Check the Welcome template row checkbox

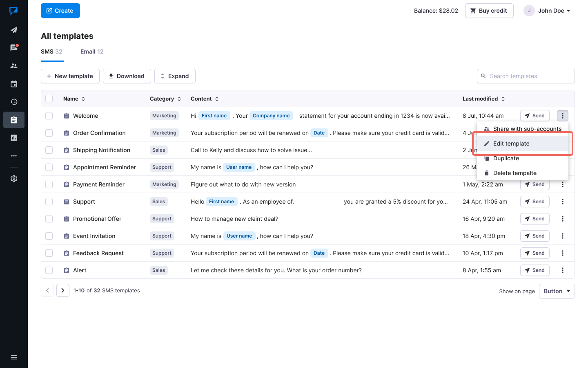(x=49, y=116)
